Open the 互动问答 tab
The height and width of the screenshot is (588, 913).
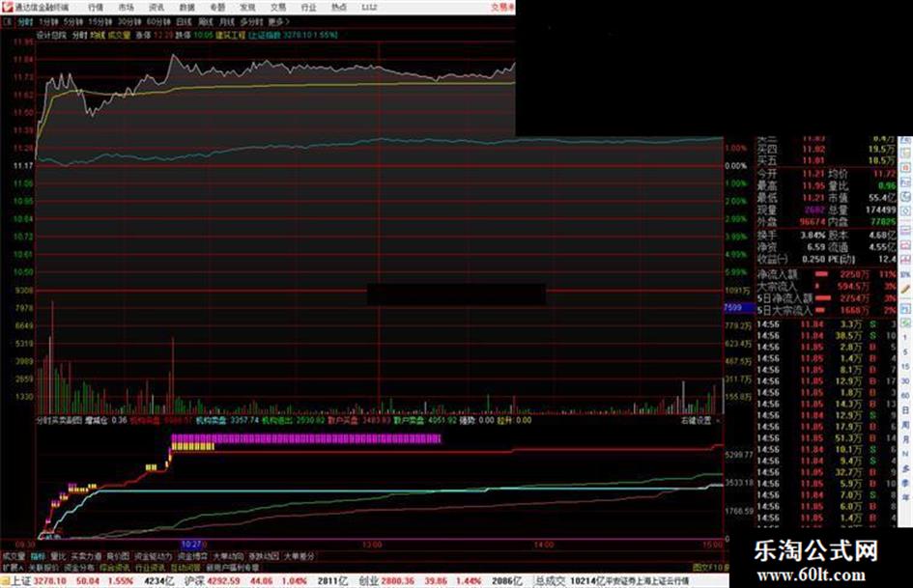tap(185, 568)
